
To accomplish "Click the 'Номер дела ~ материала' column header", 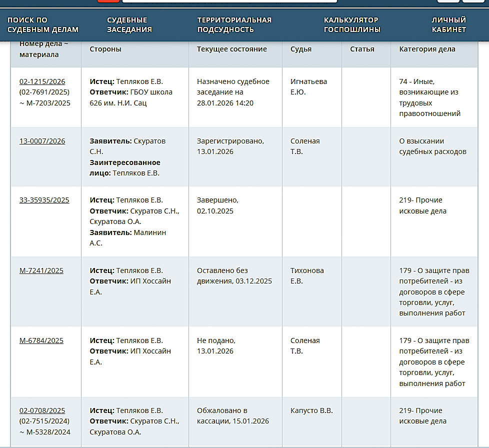I will point(44,49).
